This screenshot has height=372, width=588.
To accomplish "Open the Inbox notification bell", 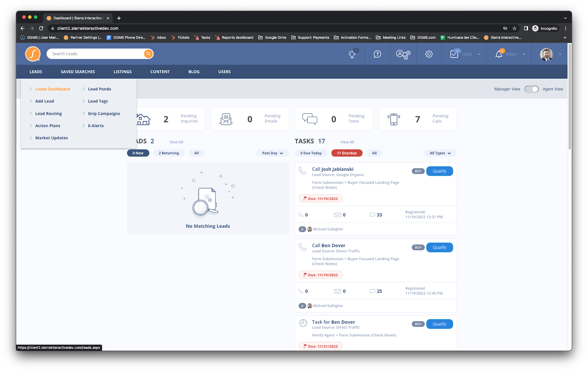I will pos(499,54).
